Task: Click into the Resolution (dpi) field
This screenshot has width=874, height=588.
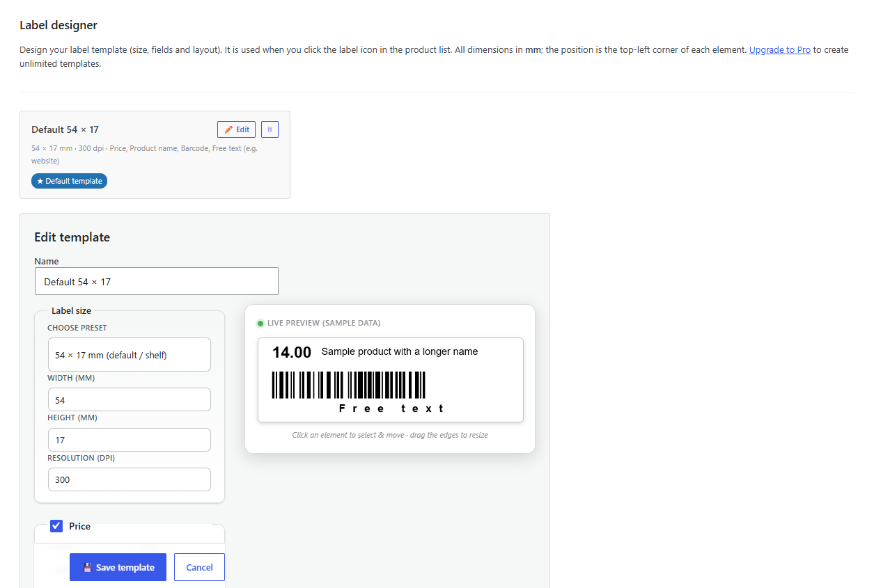Action: [x=130, y=479]
